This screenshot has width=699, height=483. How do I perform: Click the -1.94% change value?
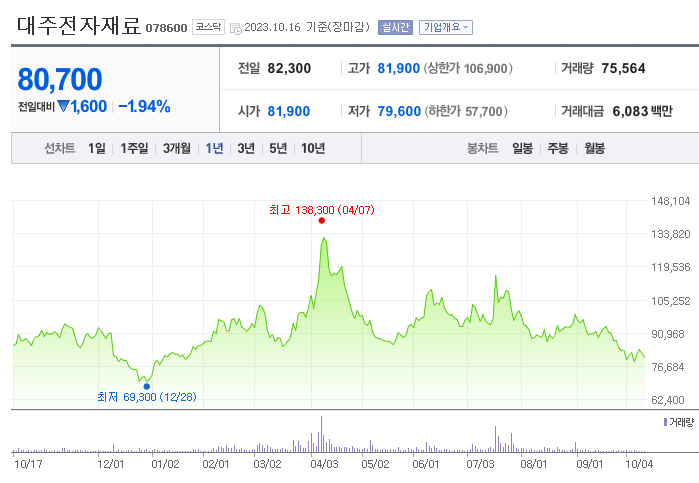pos(144,107)
